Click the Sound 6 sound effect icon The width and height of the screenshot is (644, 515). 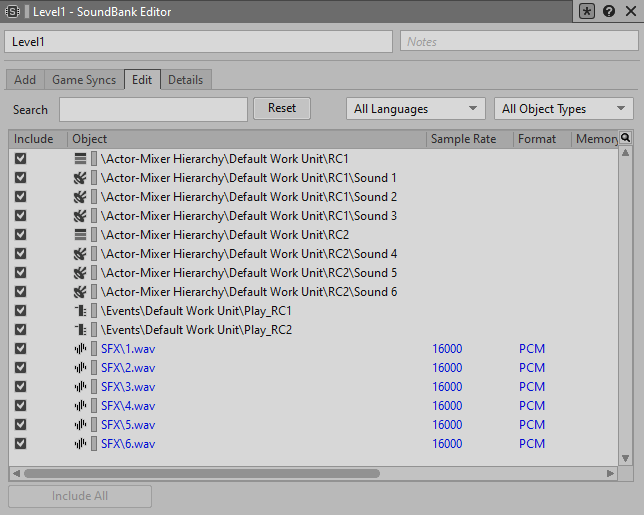click(81, 292)
